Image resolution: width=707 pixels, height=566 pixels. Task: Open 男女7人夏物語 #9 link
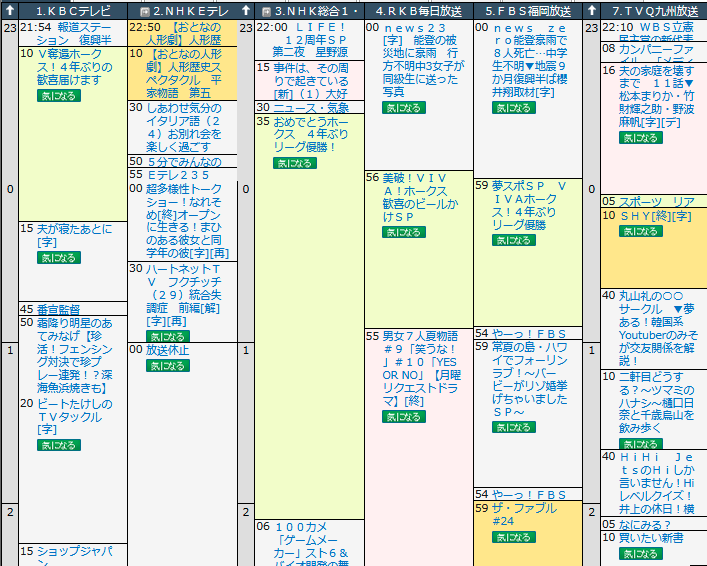pyautogui.click(x=422, y=368)
